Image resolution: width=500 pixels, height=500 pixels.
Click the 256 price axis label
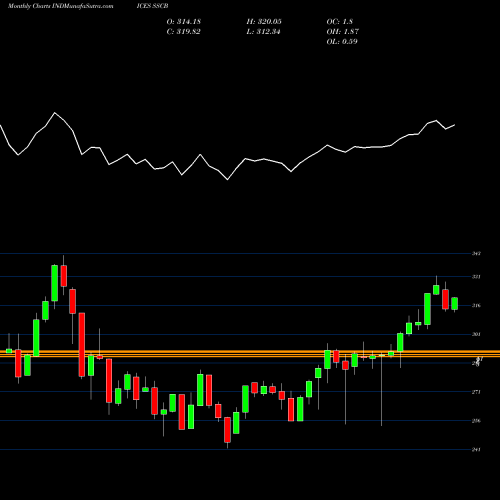click(476, 421)
